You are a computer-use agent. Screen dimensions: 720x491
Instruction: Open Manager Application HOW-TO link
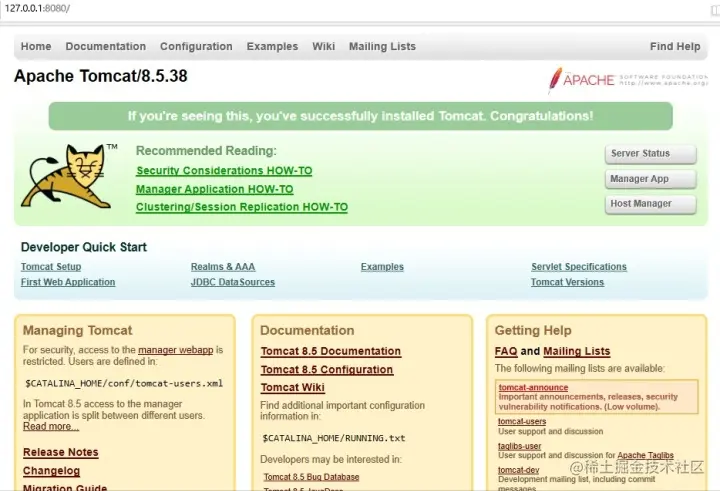click(x=214, y=189)
